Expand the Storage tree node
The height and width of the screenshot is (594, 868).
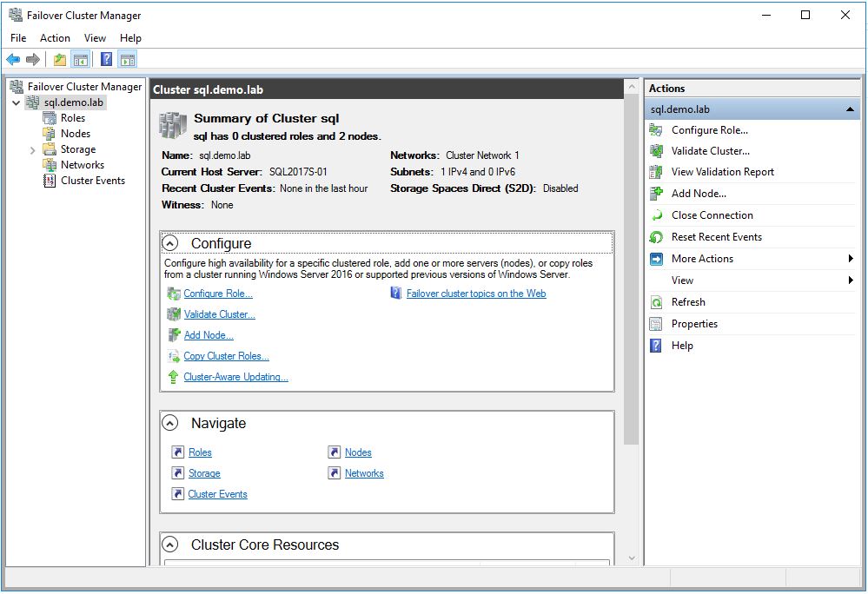point(33,150)
